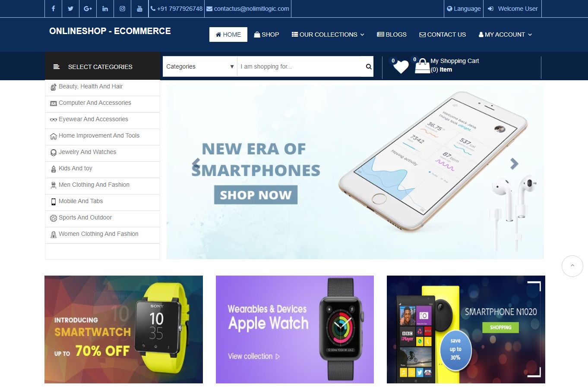588x389 pixels.
Task: Open the Facebook social icon
Action: (53, 9)
